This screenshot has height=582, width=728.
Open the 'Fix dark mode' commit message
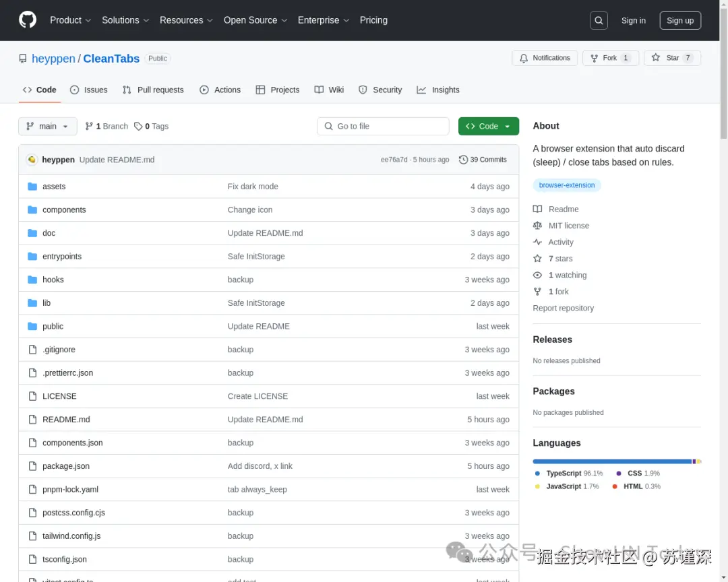click(253, 187)
